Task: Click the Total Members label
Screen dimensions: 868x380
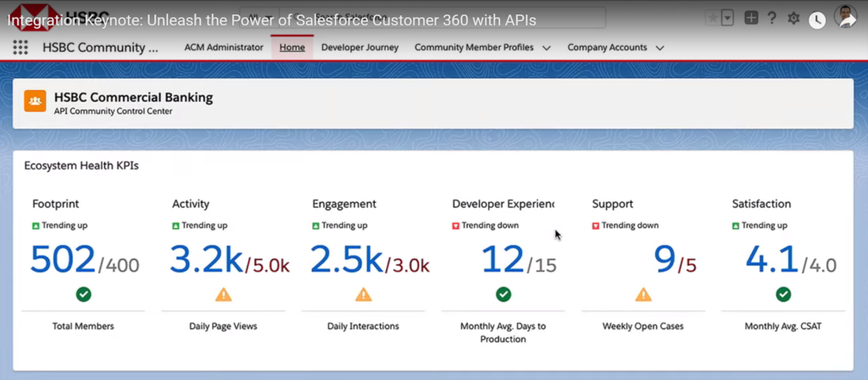Action: coord(84,327)
